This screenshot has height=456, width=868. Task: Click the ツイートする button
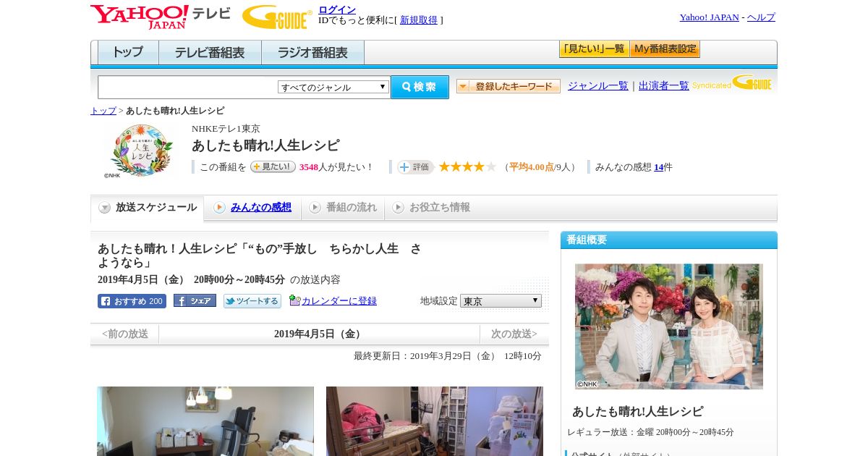252,301
